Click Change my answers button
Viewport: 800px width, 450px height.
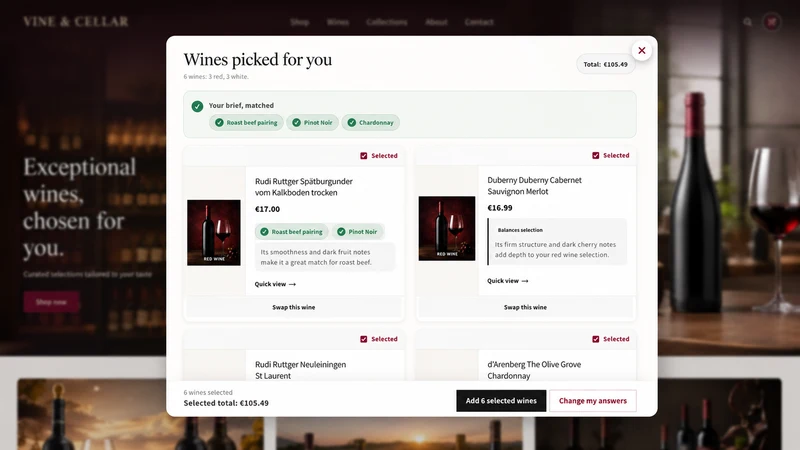593,401
